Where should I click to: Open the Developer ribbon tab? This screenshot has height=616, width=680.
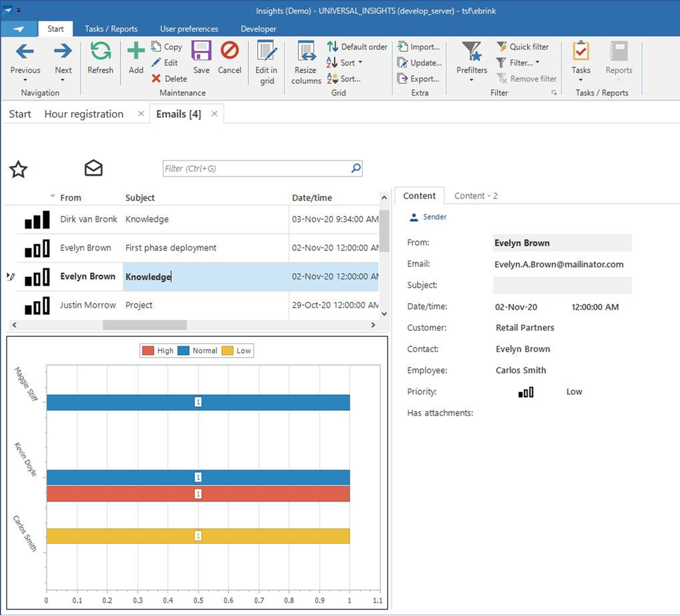point(258,29)
